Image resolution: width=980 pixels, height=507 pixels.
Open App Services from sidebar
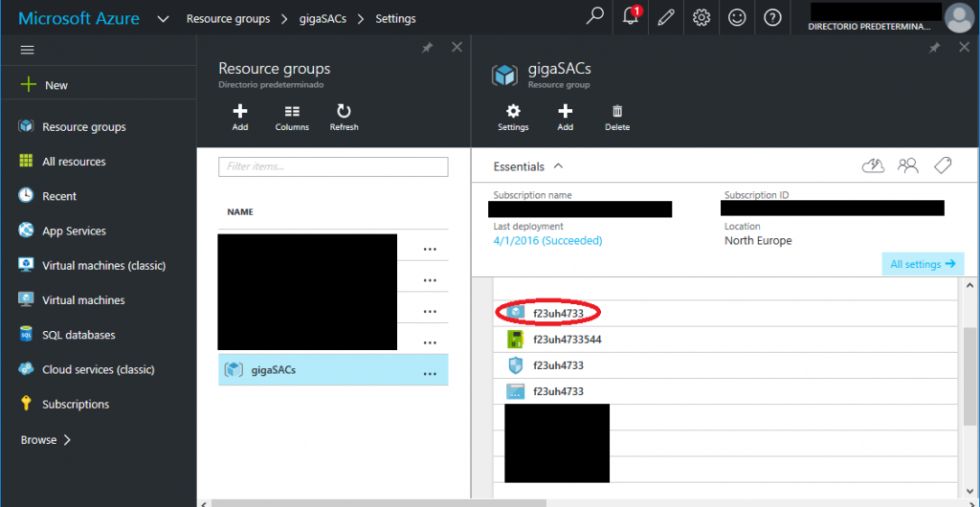click(x=74, y=231)
